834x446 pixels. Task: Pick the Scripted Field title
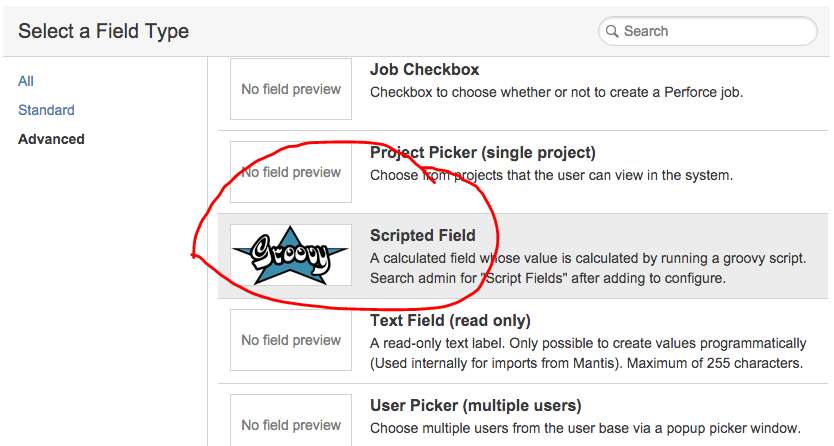[423, 235]
